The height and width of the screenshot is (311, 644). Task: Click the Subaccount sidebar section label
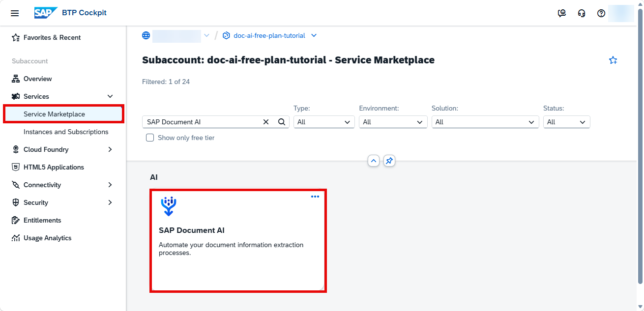[x=30, y=61]
